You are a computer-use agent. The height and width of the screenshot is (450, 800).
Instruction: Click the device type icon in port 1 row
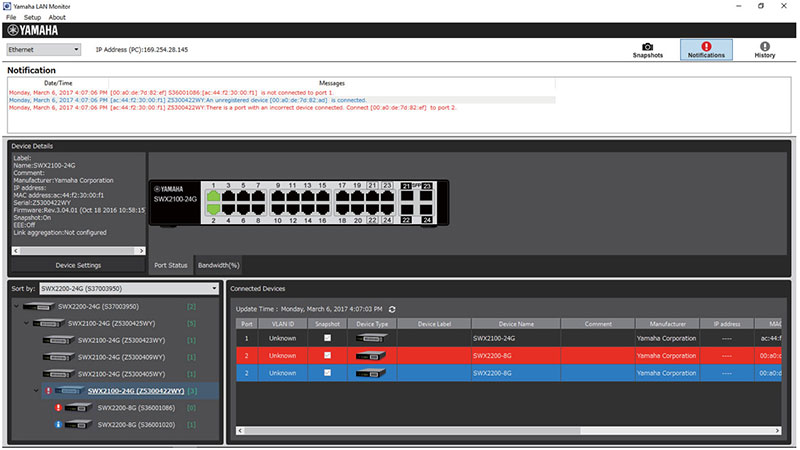[371, 338]
